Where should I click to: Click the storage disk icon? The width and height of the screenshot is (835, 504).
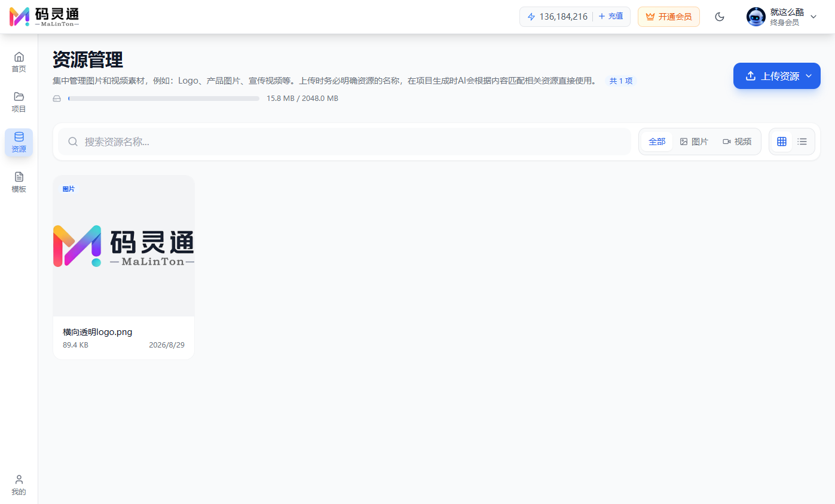coord(57,99)
